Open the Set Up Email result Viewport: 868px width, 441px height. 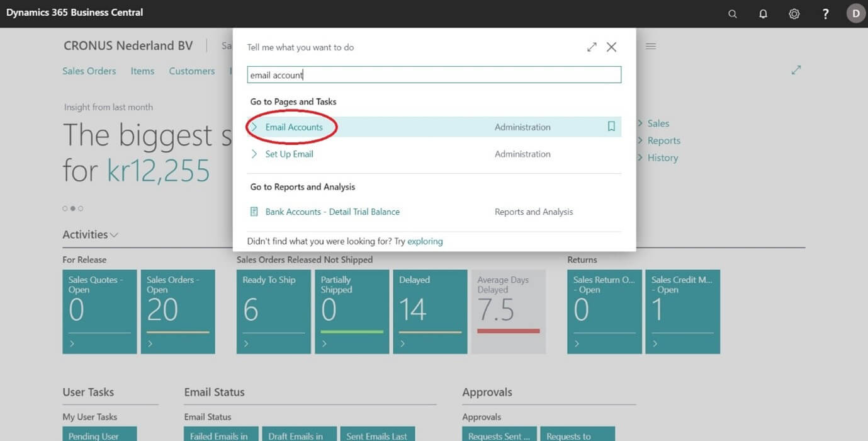click(x=289, y=154)
